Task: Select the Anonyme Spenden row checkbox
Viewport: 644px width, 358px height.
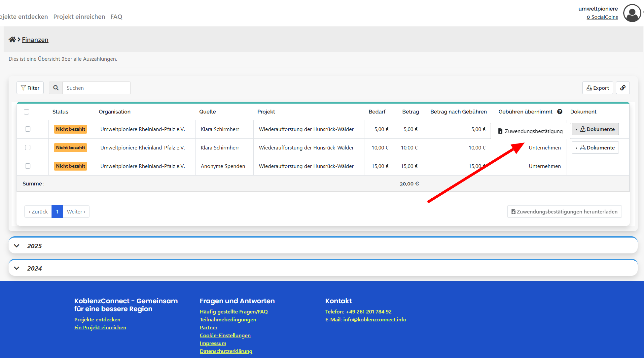Action: [x=28, y=166]
